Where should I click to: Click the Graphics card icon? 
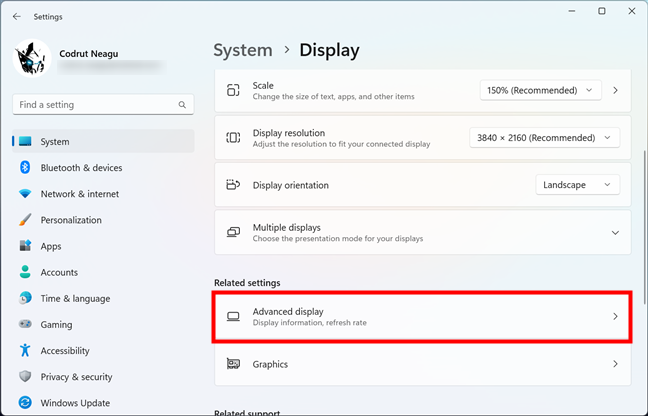click(233, 364)
